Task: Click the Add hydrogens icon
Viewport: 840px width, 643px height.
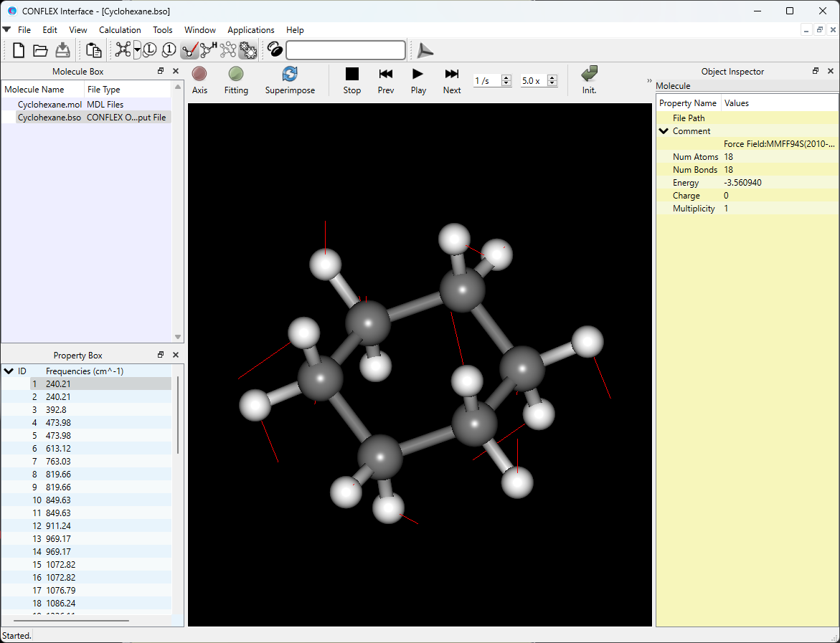Action: (x=209, y=50)
